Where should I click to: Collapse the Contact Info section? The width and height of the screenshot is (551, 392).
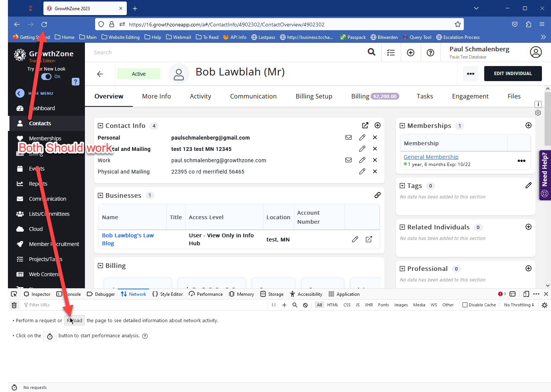tap(100, 126)
